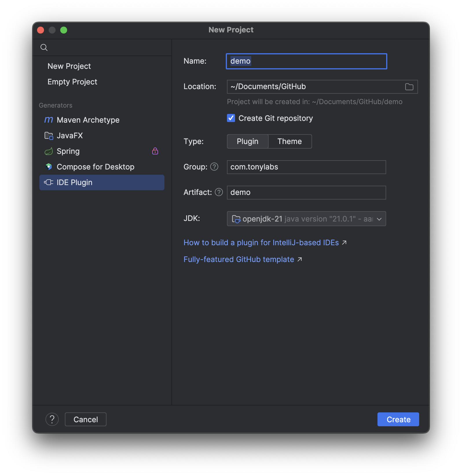Close the New Project dialog red button

coord(41,30)
